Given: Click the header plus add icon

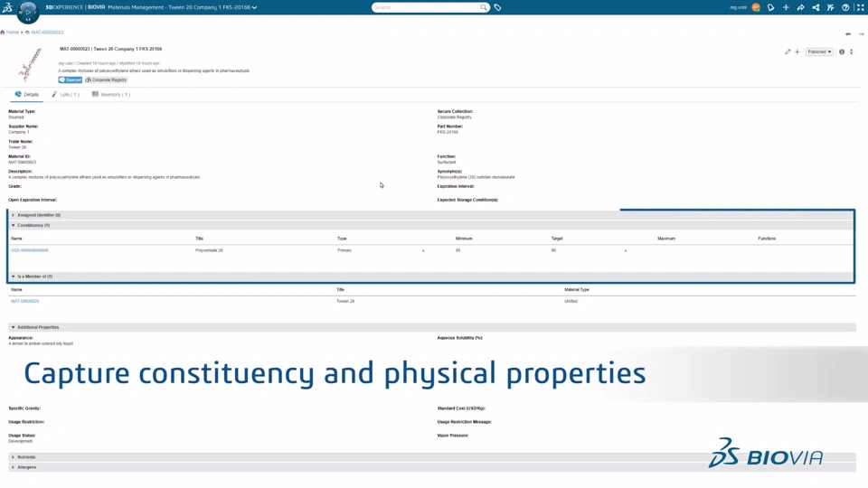Looking at the screenshot, I should [x=786, y=7].
